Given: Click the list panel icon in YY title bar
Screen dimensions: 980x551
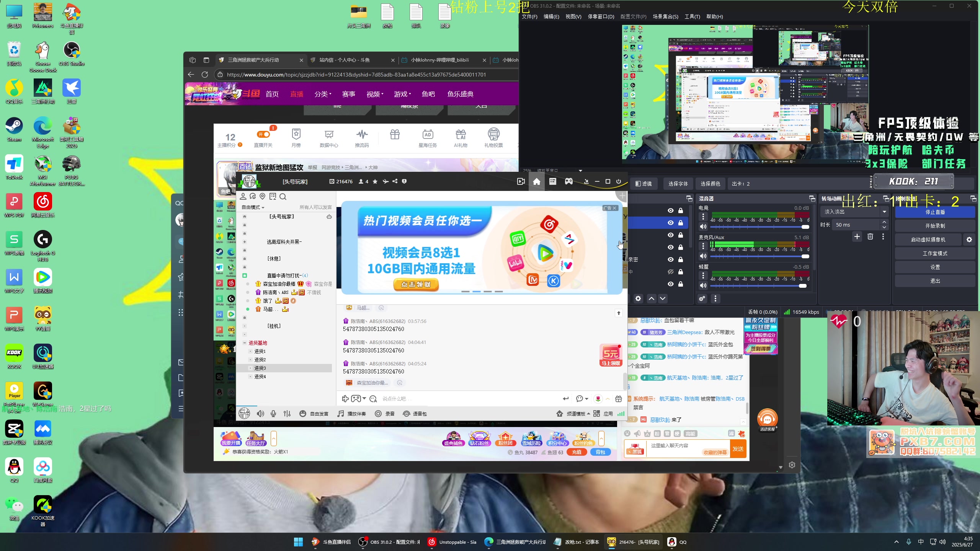Looking at the screenshot, I should (553, 181).
